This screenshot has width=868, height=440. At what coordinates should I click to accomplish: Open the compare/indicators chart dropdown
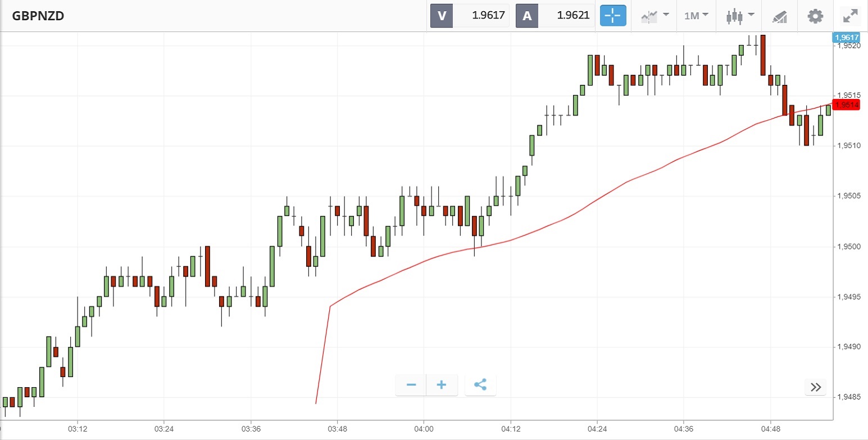[655, 16]
